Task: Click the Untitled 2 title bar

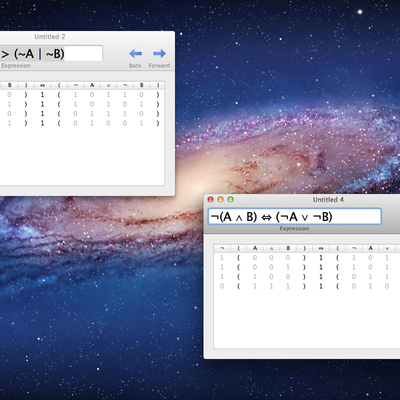Action: pos(87,36)
